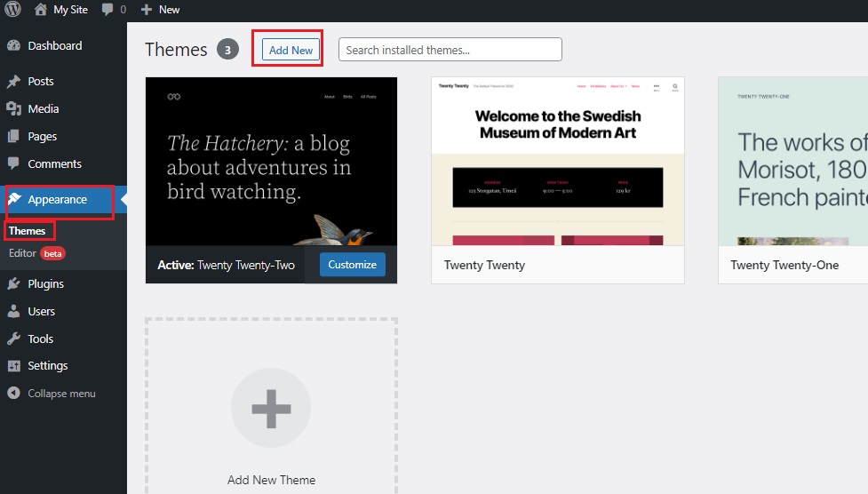The height and width of the screenshot is (494, 868).
Task: Click the plus icon next to New
Action: pyautogui.click(x=146, y=10)
